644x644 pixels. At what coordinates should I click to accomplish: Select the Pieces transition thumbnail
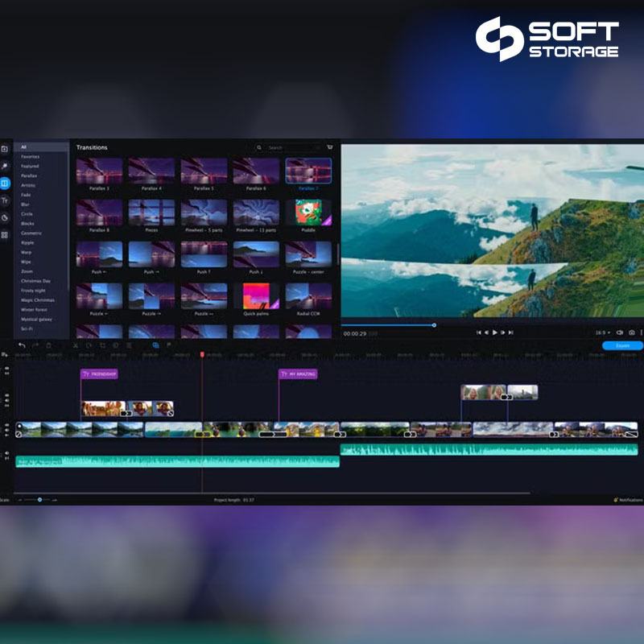[151, 213]
